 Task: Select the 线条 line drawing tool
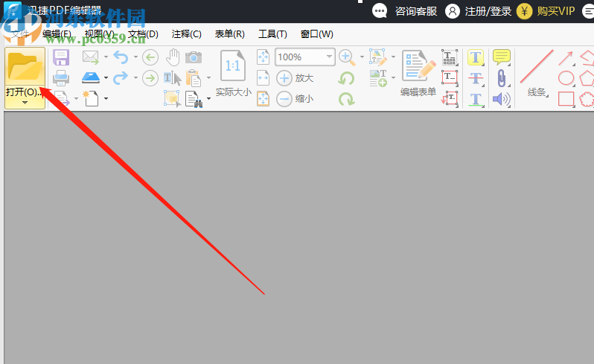point(537,74)
